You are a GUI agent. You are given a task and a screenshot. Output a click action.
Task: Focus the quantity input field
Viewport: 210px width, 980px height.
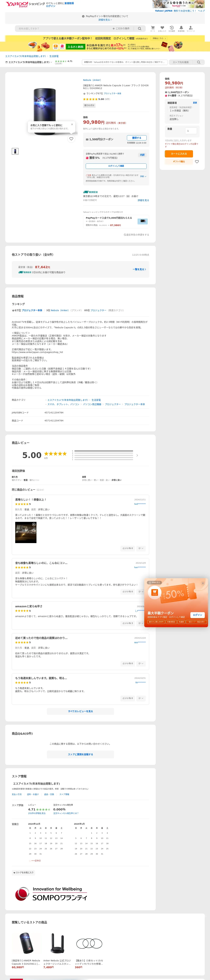click(x=191, y=131)
